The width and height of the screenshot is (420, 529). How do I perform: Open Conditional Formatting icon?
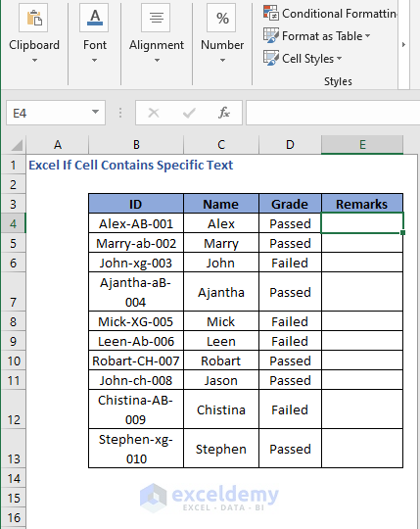271,13
